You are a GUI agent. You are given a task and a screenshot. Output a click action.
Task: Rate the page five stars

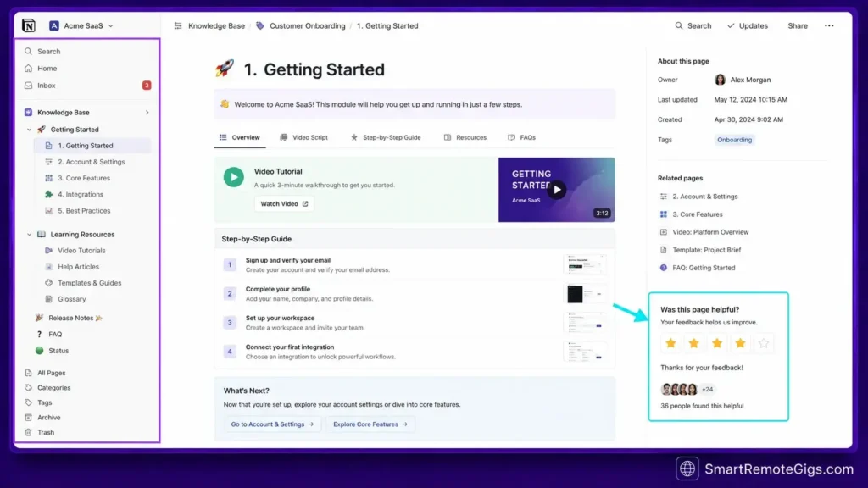(x=764, y=344)
